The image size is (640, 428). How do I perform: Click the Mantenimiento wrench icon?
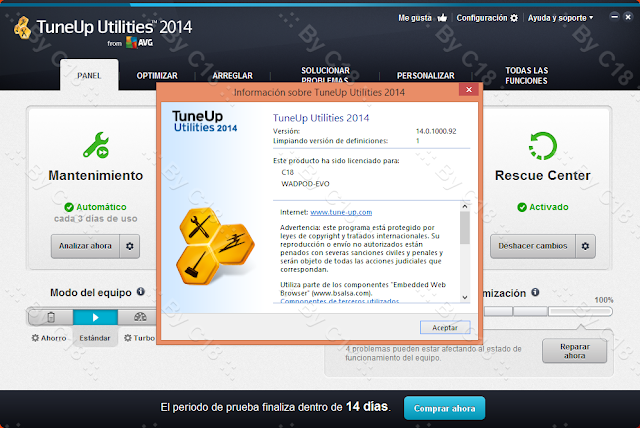click(x=96, y=145)
